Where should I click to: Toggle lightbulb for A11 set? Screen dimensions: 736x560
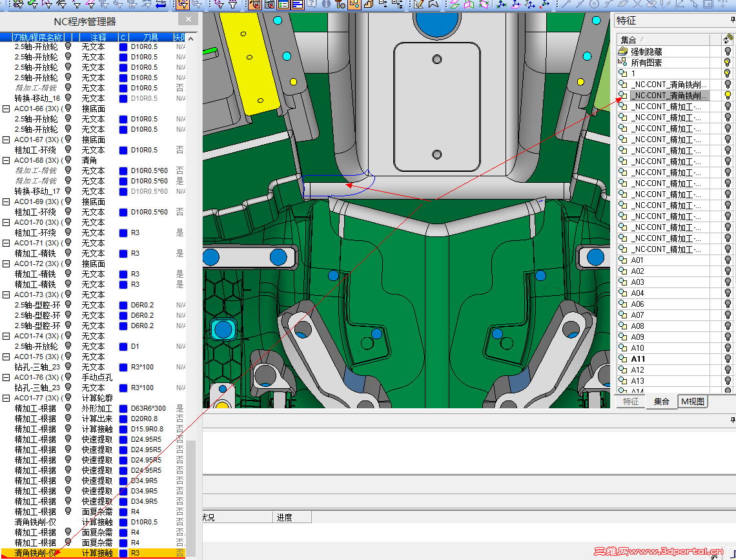[728, 358]
